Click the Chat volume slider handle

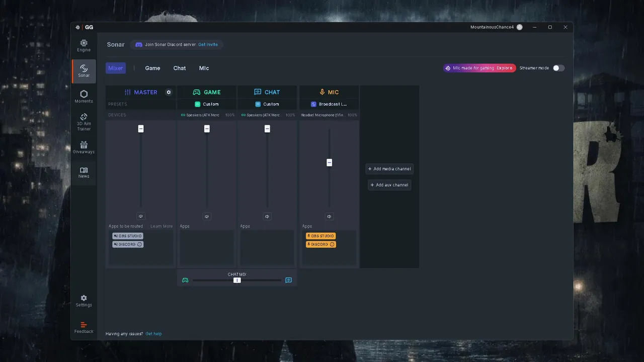point(267,129)
